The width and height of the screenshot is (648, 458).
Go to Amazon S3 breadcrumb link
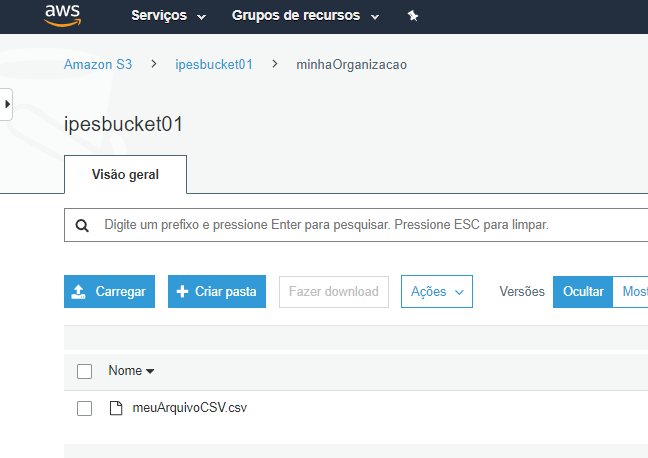pyautogui.click(x=98, y=64)
